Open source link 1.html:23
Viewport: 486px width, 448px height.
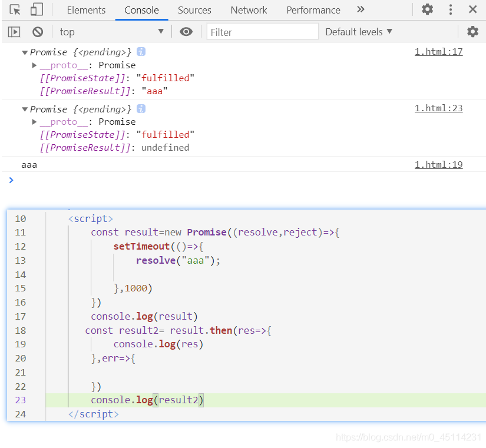(x=438, y=108)
